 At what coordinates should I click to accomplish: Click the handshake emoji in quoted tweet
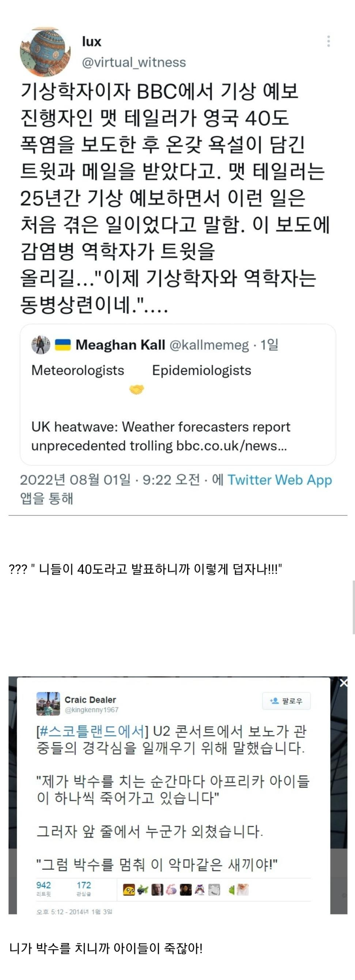click(x=136, y=390)
